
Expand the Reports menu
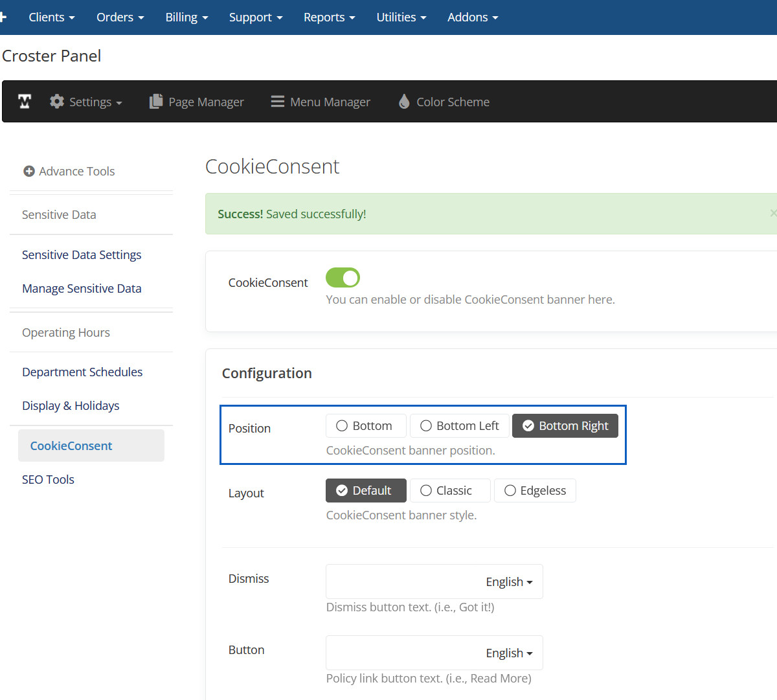point(329,17)
